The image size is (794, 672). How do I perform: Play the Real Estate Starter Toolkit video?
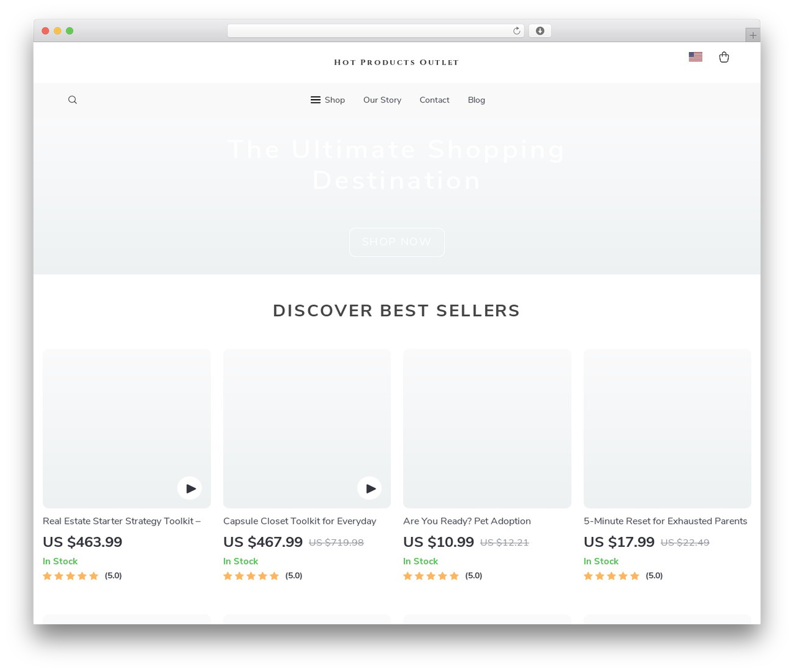(190, 489)
